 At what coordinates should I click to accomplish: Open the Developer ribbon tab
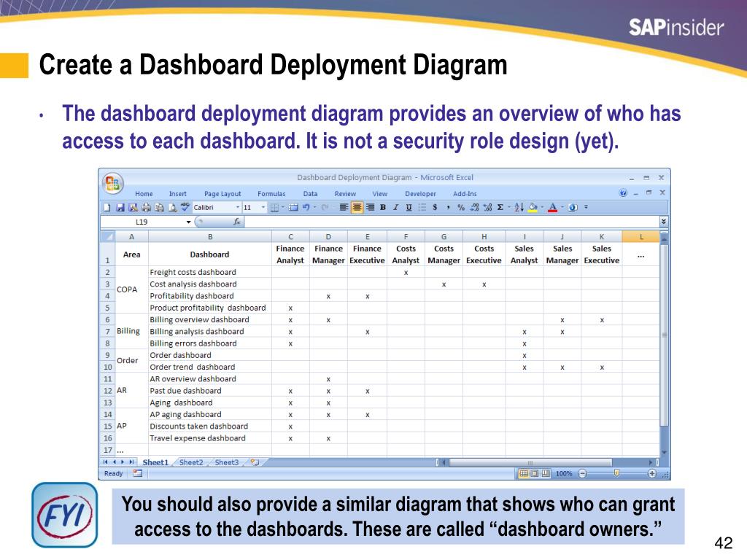coord(420,194)
